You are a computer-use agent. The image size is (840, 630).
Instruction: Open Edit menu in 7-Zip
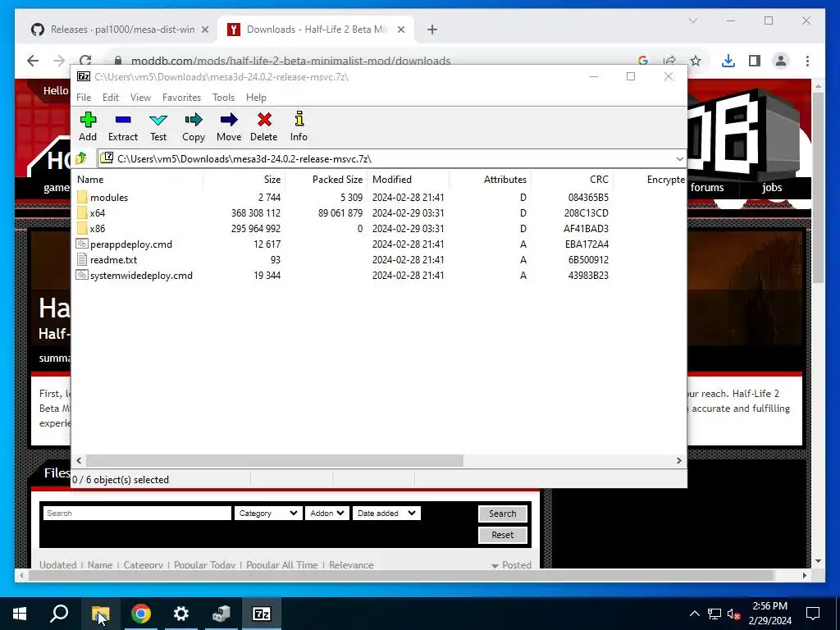tap(111, 98)
